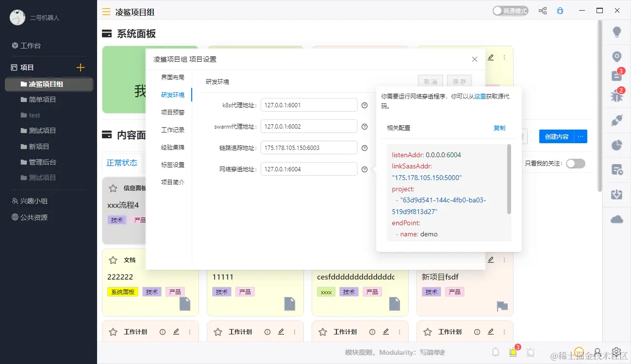Screen dimensions: 631x364
Task: Click the yellow 系统面板 tag on 222222 card
Action: [123, 292]
